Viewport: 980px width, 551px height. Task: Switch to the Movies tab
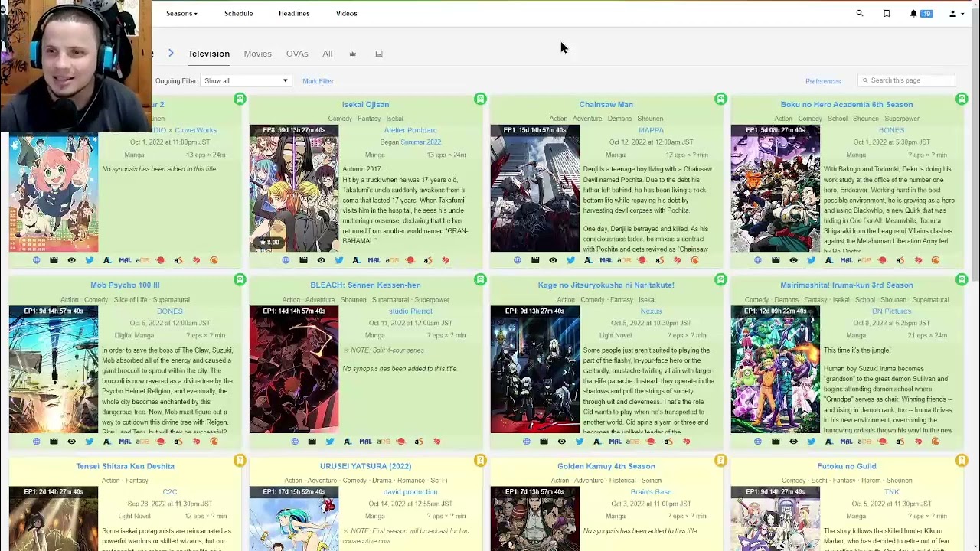click(x=257, y=54)
